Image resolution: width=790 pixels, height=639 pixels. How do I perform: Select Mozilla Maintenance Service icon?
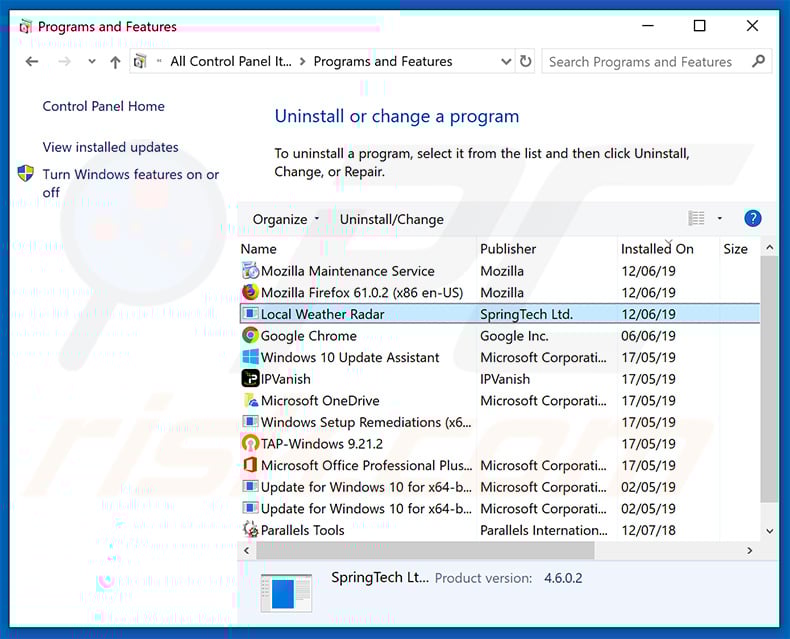click(x=250, y=271)
